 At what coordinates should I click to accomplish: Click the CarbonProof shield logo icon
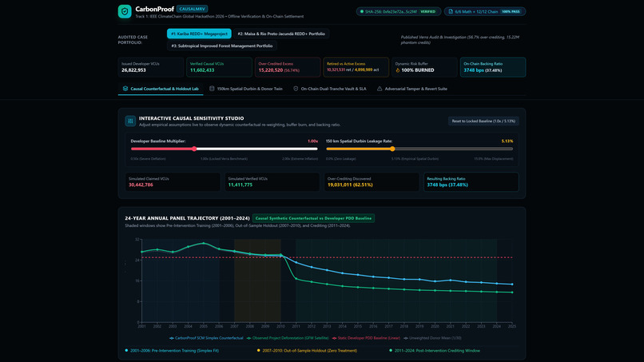click(x=125, y=11)
